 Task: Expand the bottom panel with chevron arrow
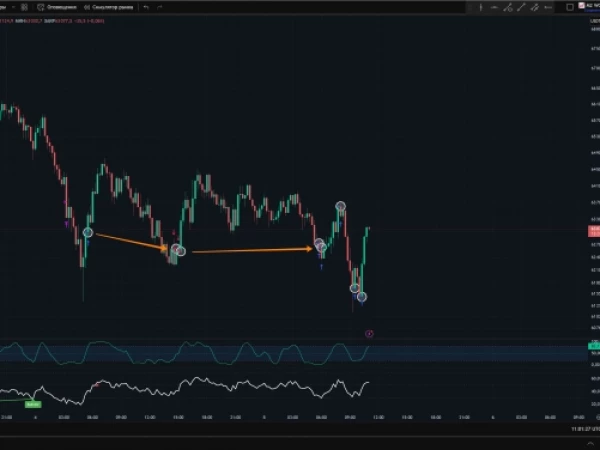coord(590,444)
